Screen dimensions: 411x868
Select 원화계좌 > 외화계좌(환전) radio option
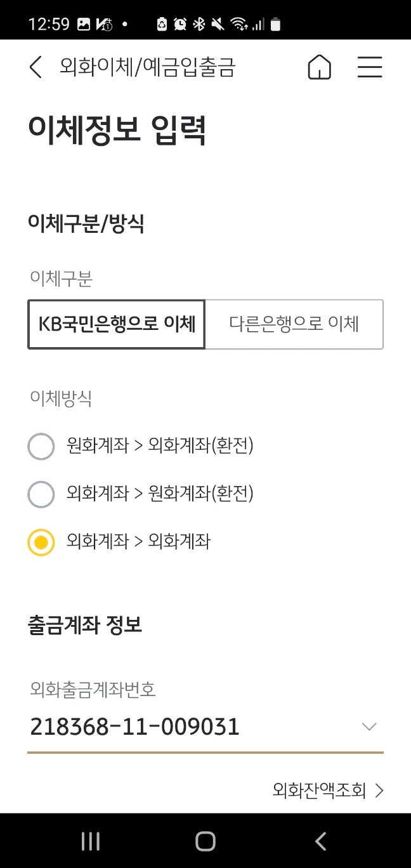pyautogui.click(x=41, y=446)
